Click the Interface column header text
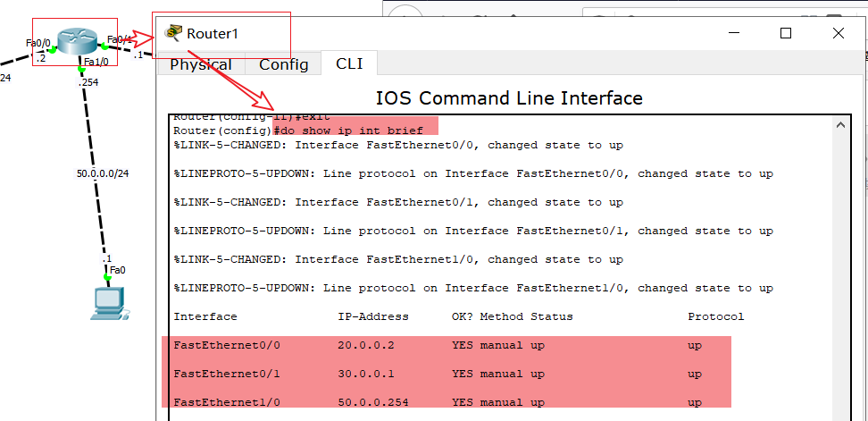Viewport: 868px width, 421px height. [x=205, y=316]
